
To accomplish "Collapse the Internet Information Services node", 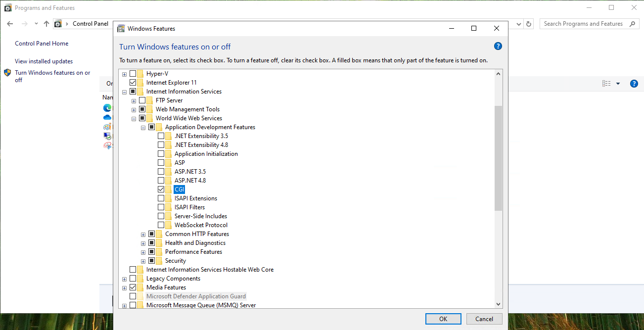I will 124,92.
